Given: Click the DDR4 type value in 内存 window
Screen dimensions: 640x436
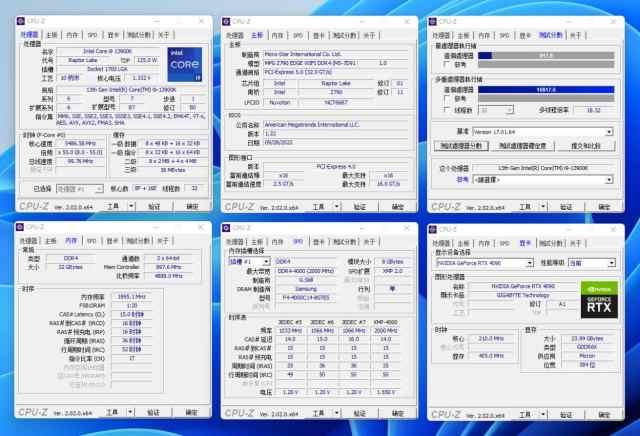Looking at the screenshot, I should tap(71, 258).
